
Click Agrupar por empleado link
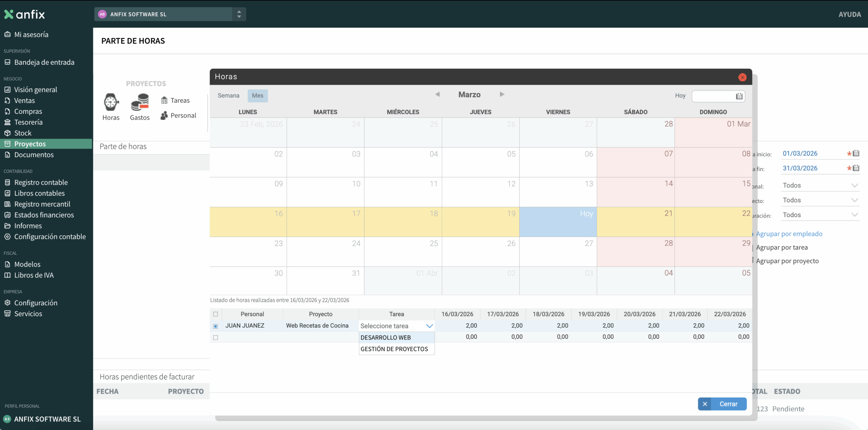(x=789, y=234)
